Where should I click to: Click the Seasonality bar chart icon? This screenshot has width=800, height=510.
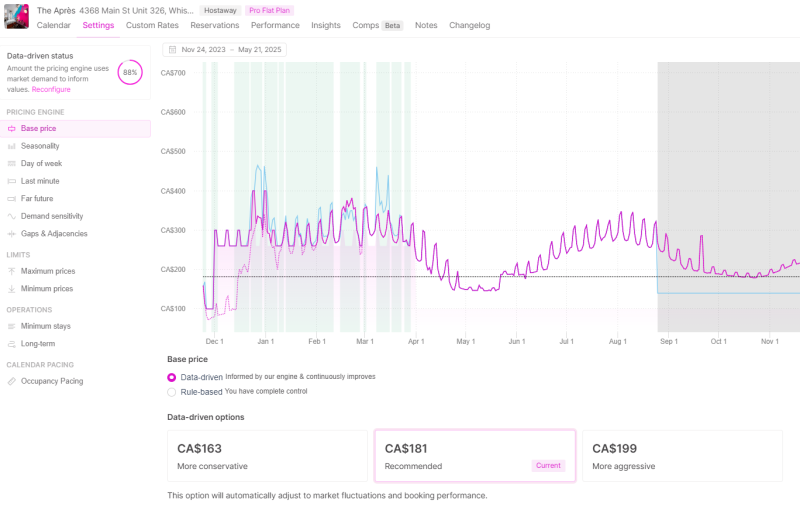click(x=11, y=146)
